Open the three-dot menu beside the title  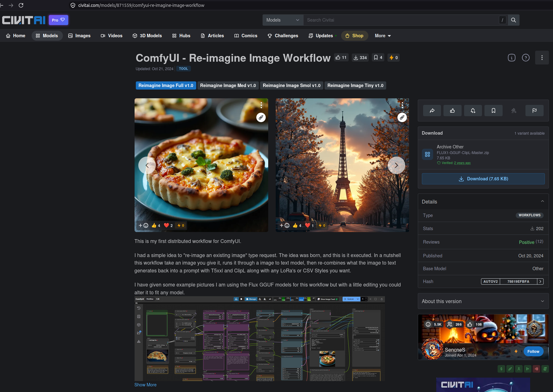[x=542, y=58]
